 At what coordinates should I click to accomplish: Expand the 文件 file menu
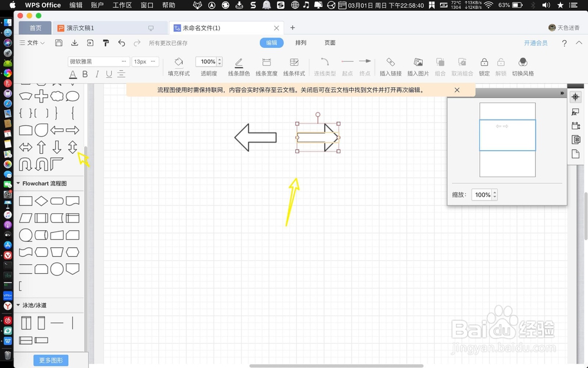pyautogui.click(x=32, y=42)
